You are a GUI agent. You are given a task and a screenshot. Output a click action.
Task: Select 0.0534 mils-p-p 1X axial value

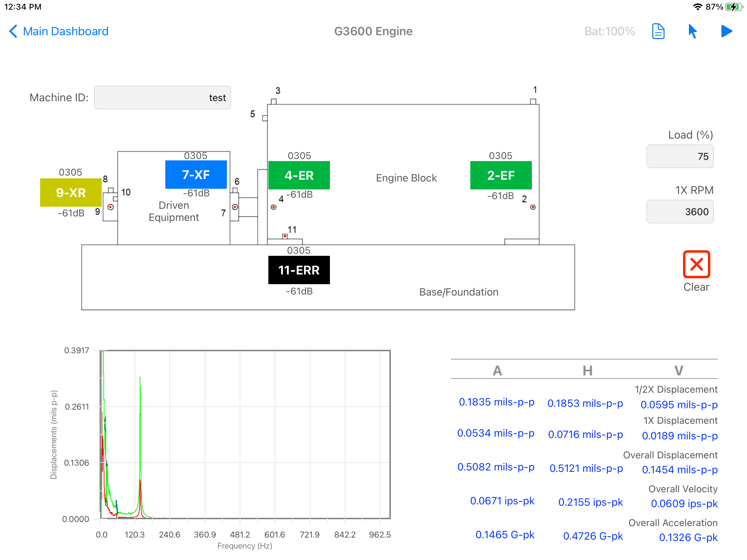(496, 433)
